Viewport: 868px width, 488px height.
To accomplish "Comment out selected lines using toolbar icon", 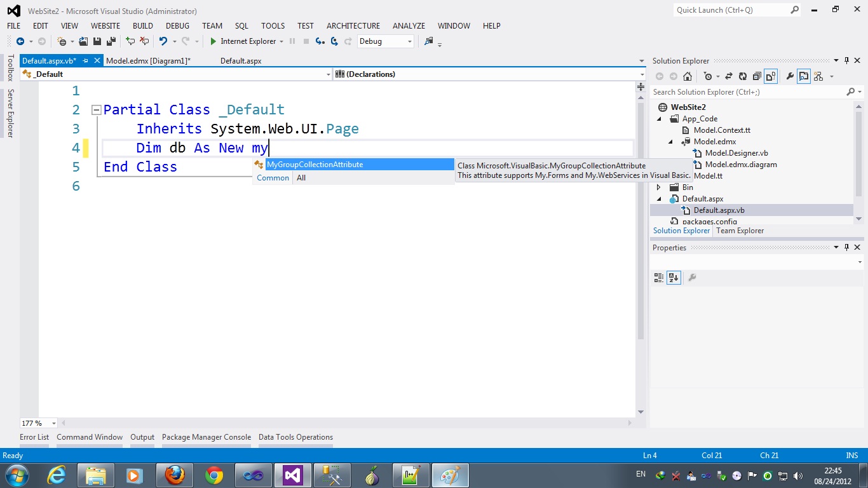I will point(130,41).
